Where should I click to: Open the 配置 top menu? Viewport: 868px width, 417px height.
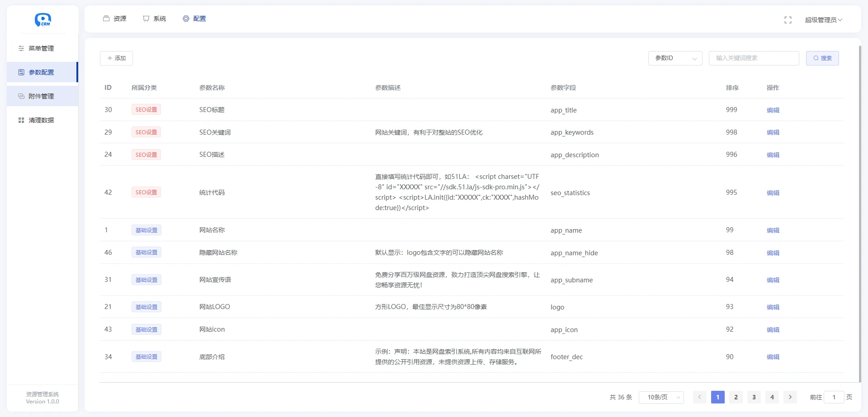pyautogui.click(x=194, y=19)
